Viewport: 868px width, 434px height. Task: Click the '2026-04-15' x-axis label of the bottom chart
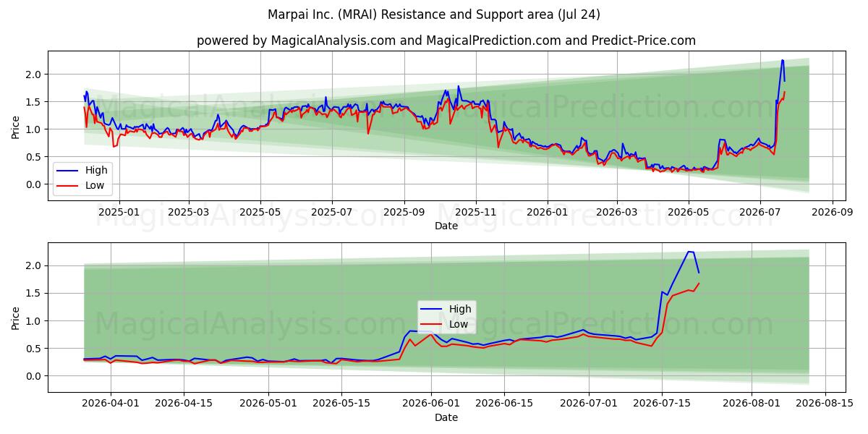185,404
